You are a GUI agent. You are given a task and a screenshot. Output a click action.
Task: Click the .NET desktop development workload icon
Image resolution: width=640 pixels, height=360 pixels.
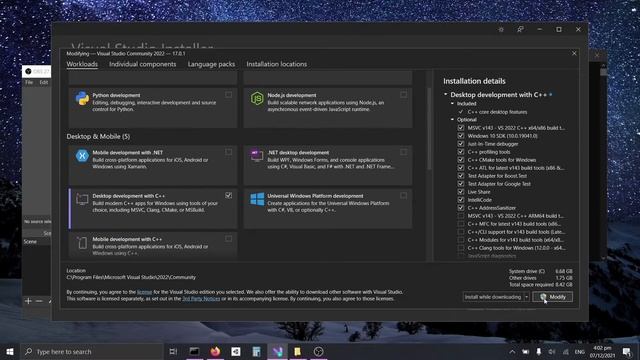pos(257,156)
